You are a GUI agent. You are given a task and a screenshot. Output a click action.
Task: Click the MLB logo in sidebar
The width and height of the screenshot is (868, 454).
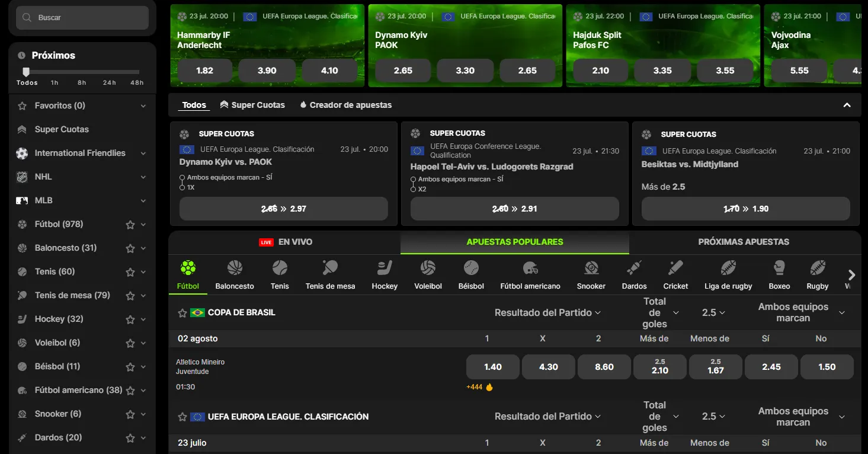[x=22, y=200]
